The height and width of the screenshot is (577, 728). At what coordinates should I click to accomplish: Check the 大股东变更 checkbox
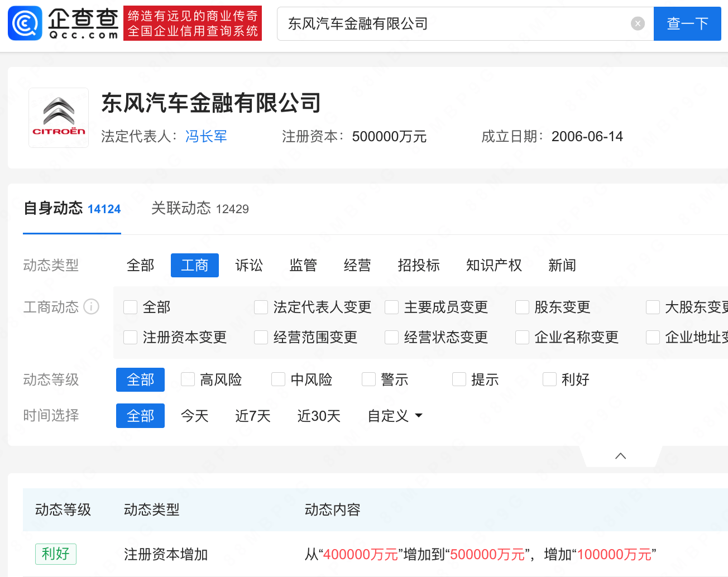pyautogui.click(x=653, y=307)
